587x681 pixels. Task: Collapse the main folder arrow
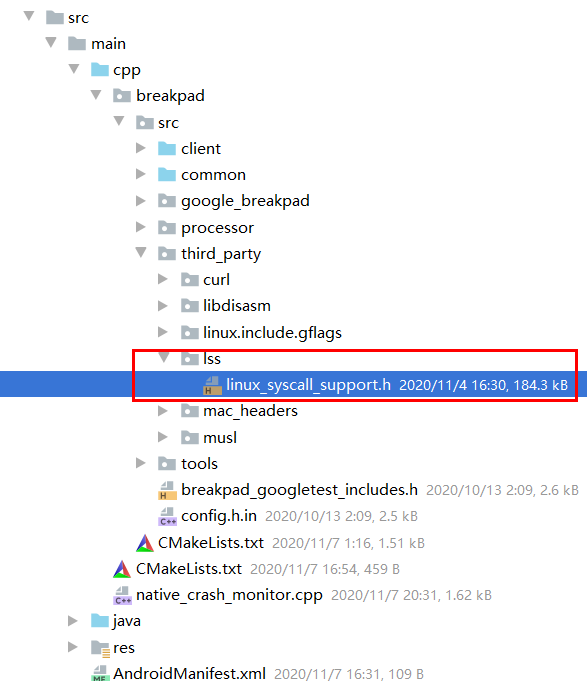pos(51,43)
